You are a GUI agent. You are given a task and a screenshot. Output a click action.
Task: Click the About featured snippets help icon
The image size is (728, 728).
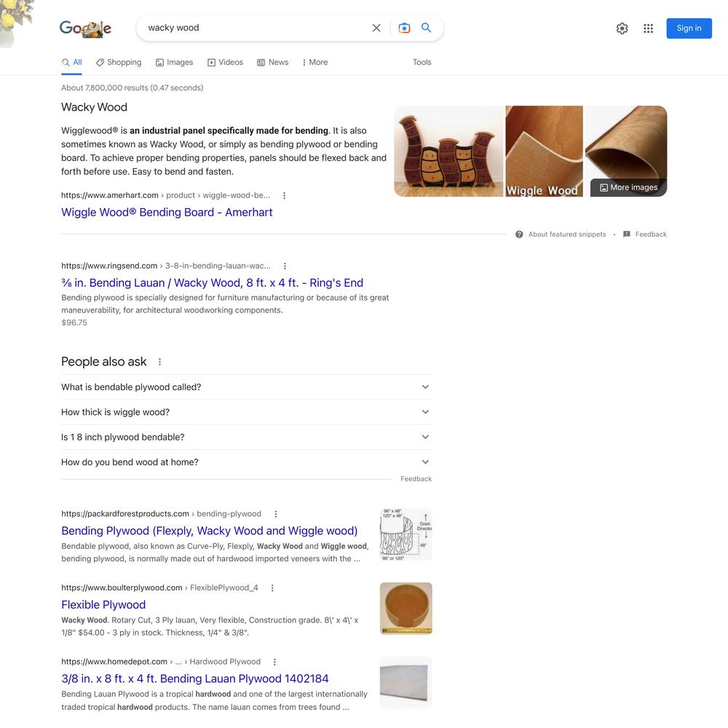pos(519,234)
